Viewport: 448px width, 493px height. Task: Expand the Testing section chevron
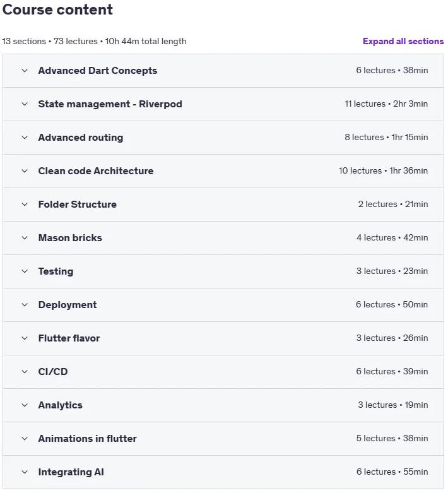click(25, 271)
